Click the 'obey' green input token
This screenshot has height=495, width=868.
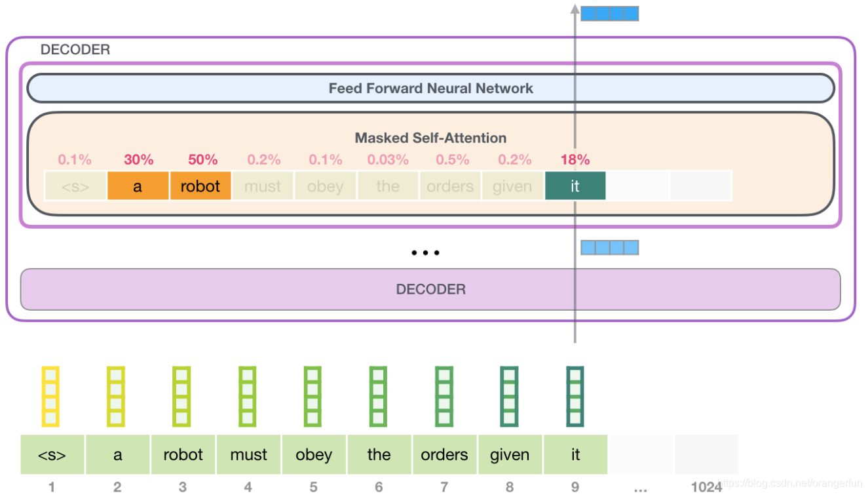click(314, 454)
